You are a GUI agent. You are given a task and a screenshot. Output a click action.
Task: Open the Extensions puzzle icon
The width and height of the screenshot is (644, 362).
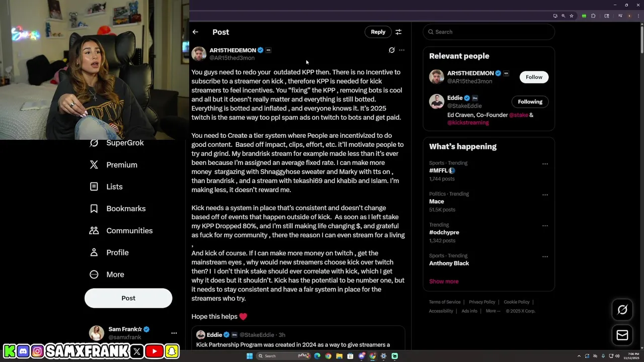point(593,16)
